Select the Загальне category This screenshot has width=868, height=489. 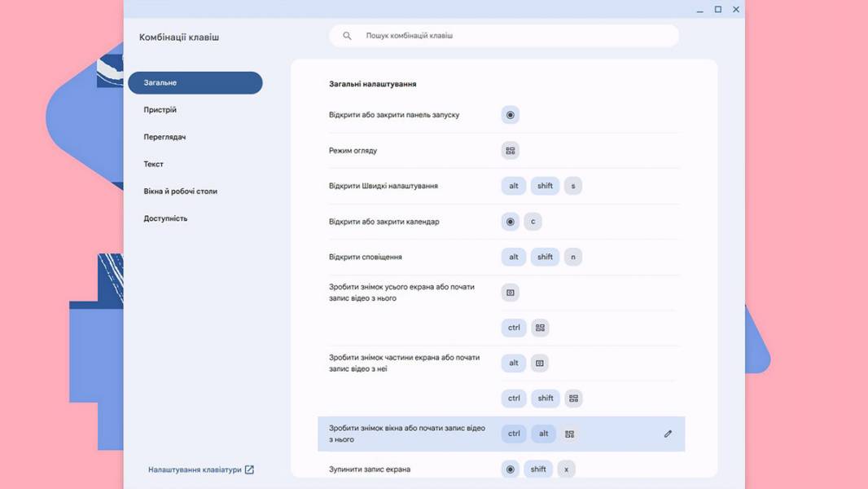tap(195, 82)
